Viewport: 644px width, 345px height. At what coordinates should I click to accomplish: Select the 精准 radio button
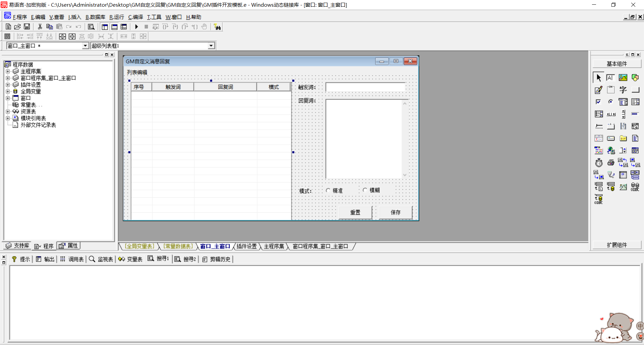(328, 190)
